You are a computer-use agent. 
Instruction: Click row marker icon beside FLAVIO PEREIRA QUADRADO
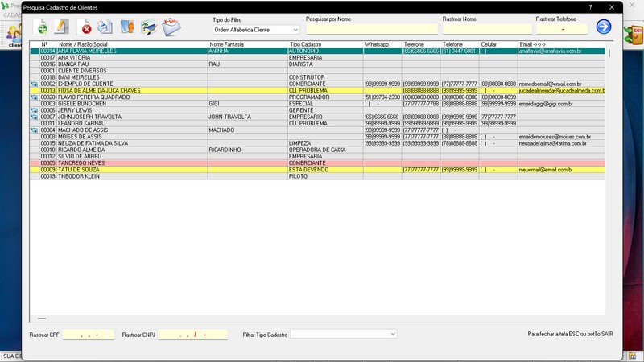click(34, 97)
